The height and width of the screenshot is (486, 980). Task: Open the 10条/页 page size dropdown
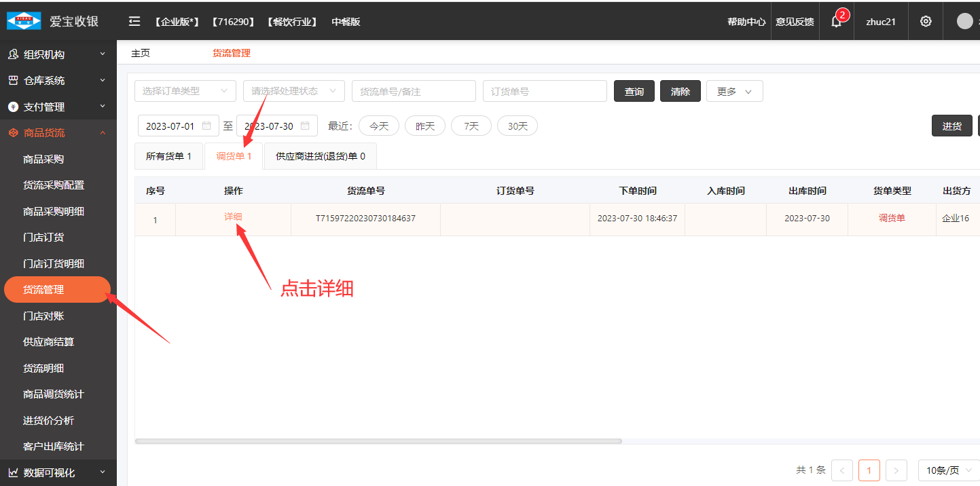point(949,470)
